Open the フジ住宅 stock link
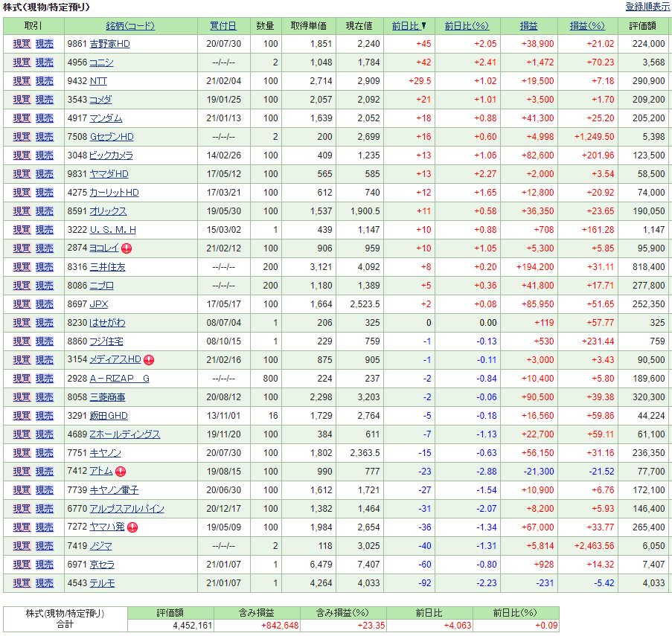The image size is (672, 636). [106, 341]
